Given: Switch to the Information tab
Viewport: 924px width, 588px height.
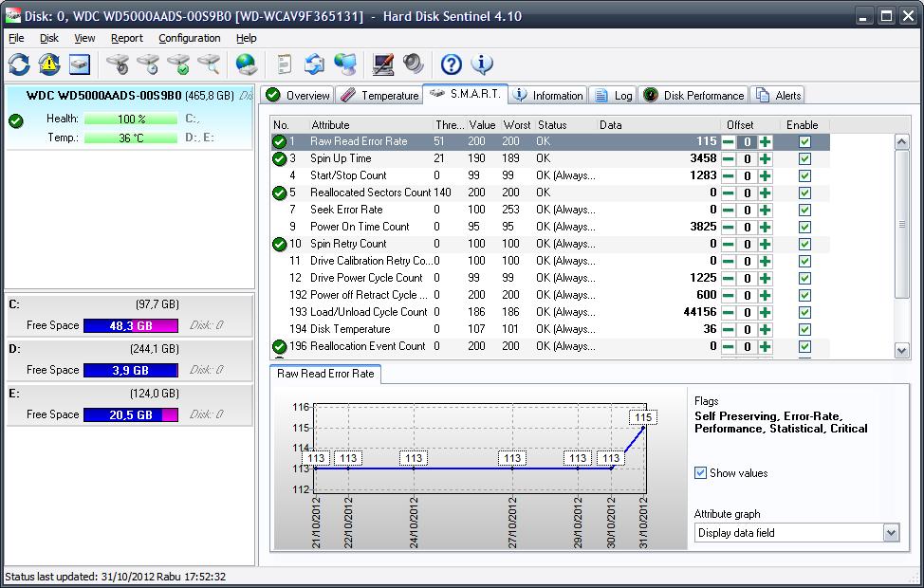Looking at the screenshot, I should (x=547, y=95).
